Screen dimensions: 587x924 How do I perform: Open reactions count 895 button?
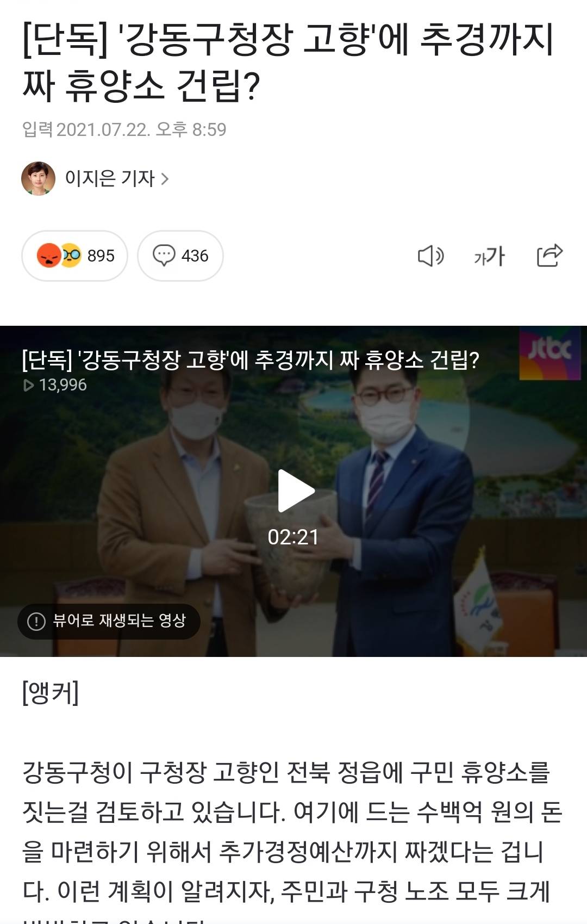tap(74, 256)
